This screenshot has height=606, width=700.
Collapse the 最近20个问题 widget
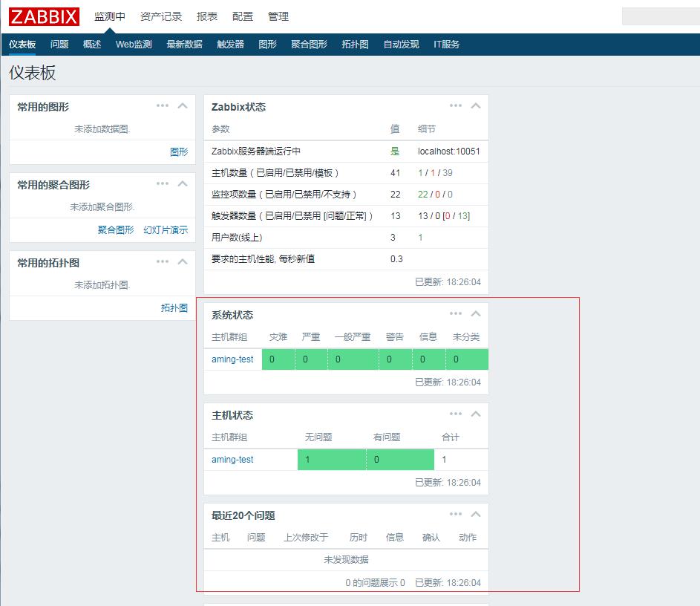[x=476, y=515]
